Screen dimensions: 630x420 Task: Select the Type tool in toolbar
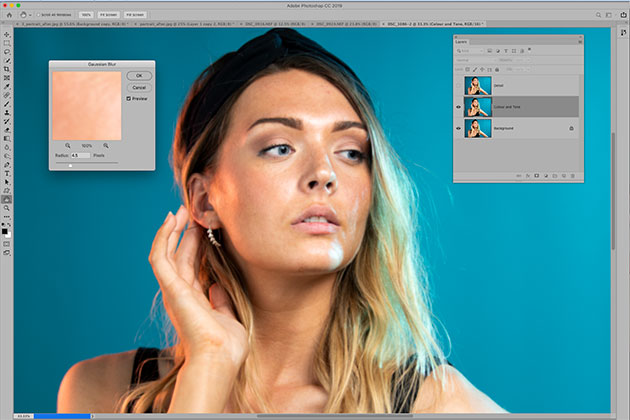click(6, 174)
